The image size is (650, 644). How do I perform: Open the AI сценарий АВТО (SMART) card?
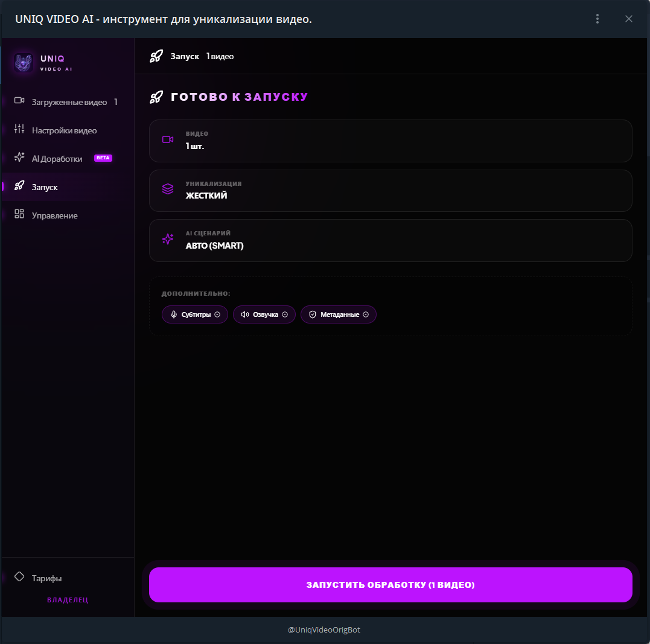click(390, 240)
